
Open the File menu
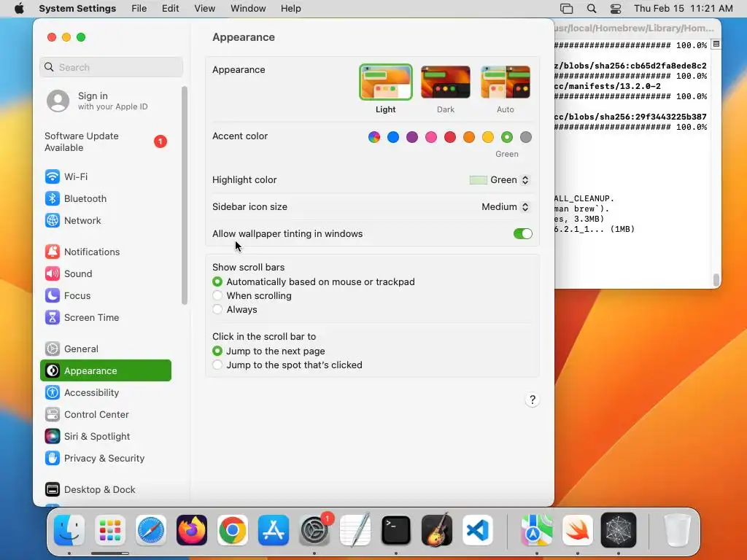click(x=139, y=9)
